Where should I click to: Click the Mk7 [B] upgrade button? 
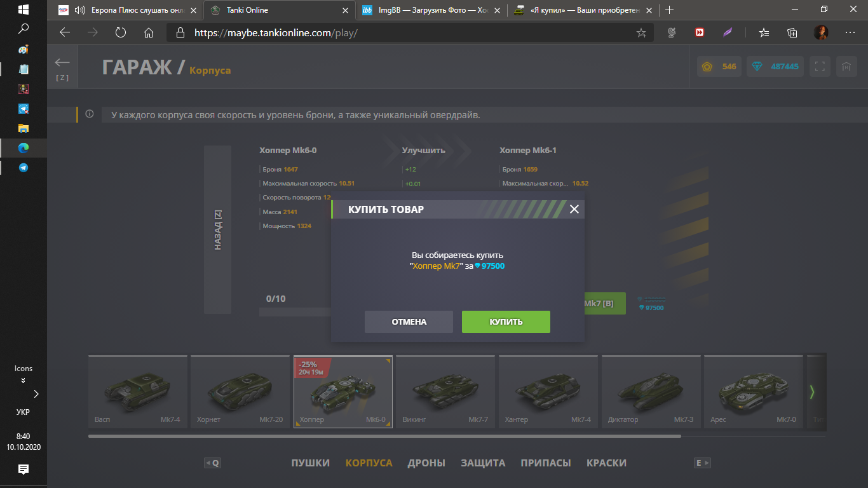[604, 304]
